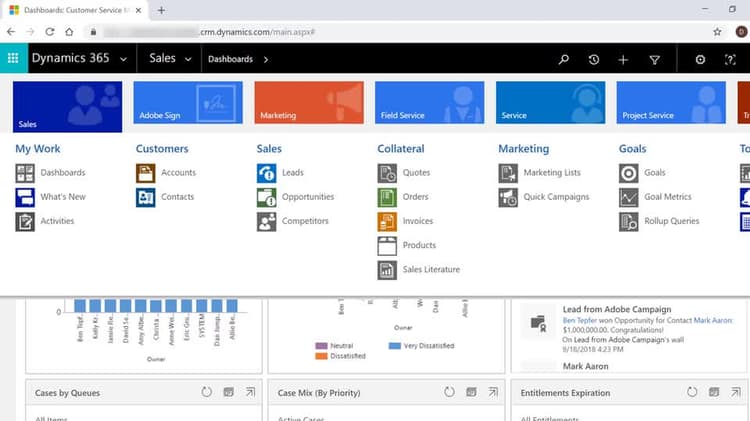Enlarge the Case Mix (By Priority) chart
This screenshot has height=421, width=750.
point(493,392)
